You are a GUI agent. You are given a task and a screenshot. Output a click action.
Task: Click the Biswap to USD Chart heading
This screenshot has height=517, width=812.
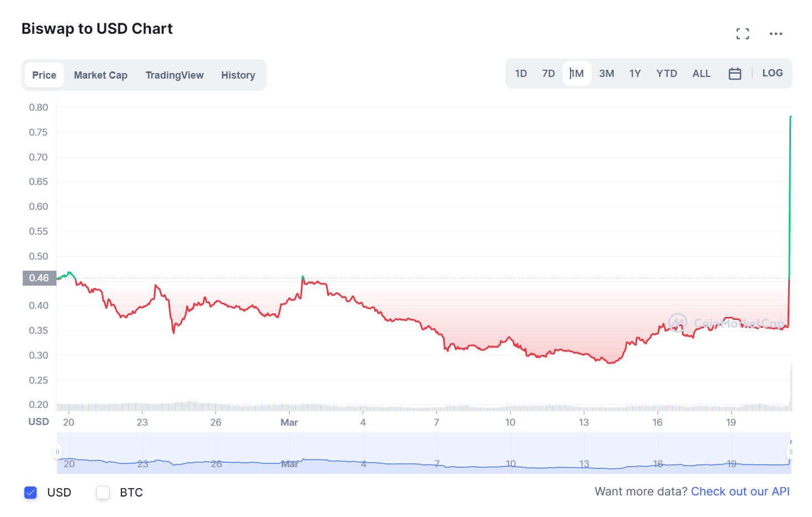pyautogui.click(x=97, y=29)
